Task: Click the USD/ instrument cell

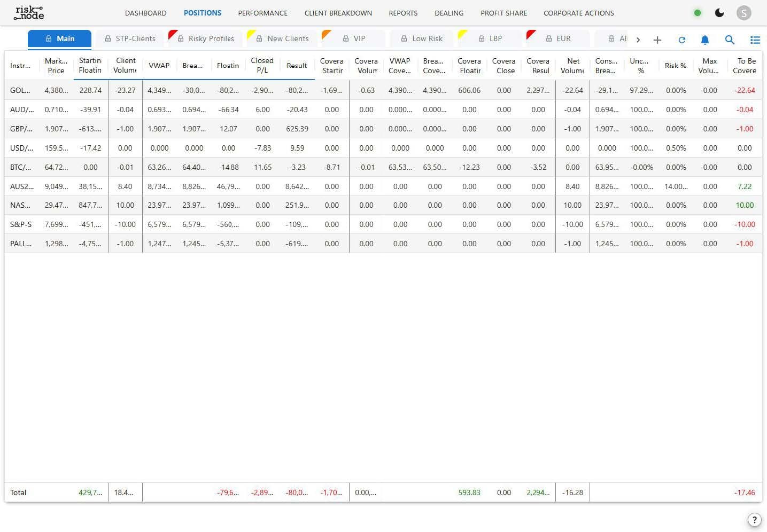Action: click(21, 148)
